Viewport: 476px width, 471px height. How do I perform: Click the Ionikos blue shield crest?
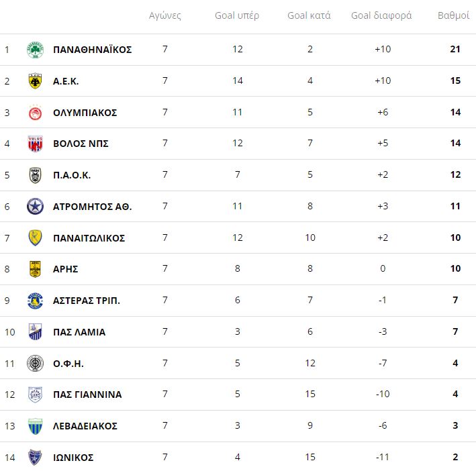(35, 458)
